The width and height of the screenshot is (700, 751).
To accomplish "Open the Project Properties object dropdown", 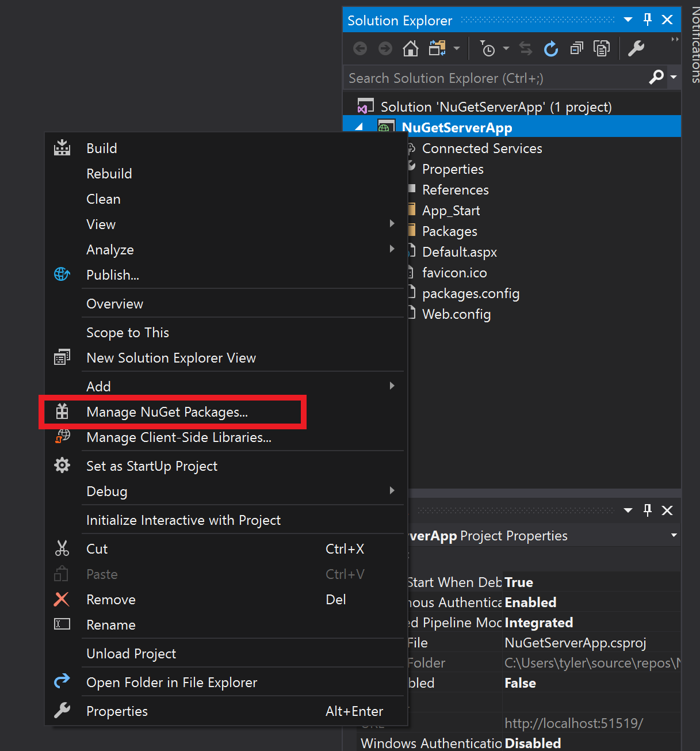I will coord(674,535).
